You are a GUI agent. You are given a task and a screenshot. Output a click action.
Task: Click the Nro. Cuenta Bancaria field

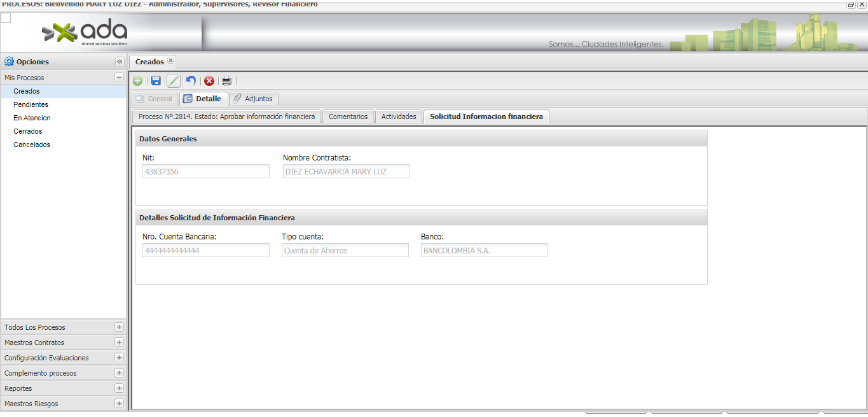(x=205, y=251)
